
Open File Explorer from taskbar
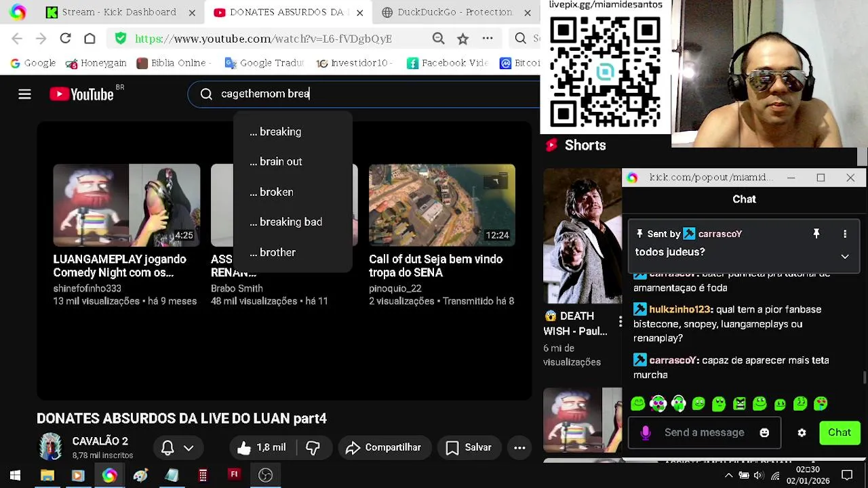pos(47,475)
